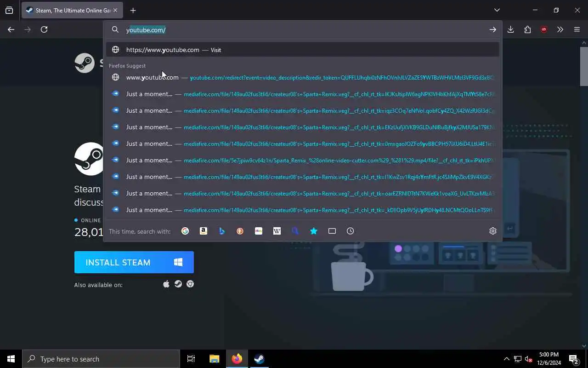Viewport: 588px width, 368px height.
Task: Open a new tab with the plus button
Action: pos(133,10)
